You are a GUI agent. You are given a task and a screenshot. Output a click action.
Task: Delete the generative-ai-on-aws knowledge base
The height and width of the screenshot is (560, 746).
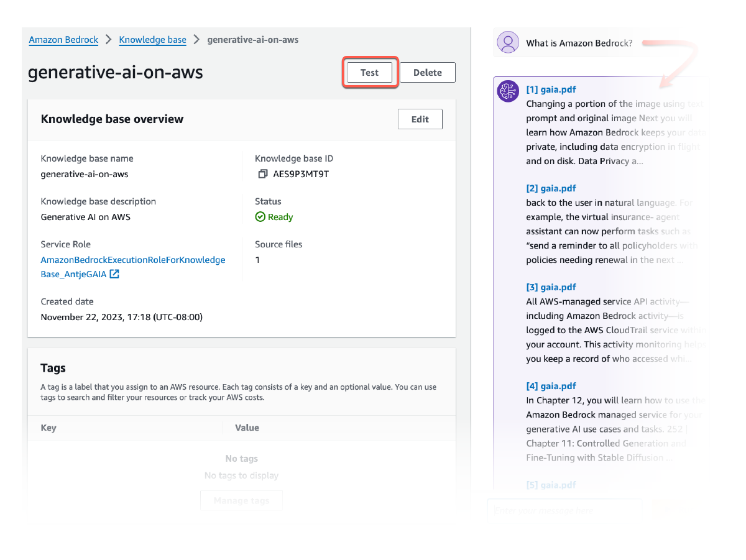(427, 72)
